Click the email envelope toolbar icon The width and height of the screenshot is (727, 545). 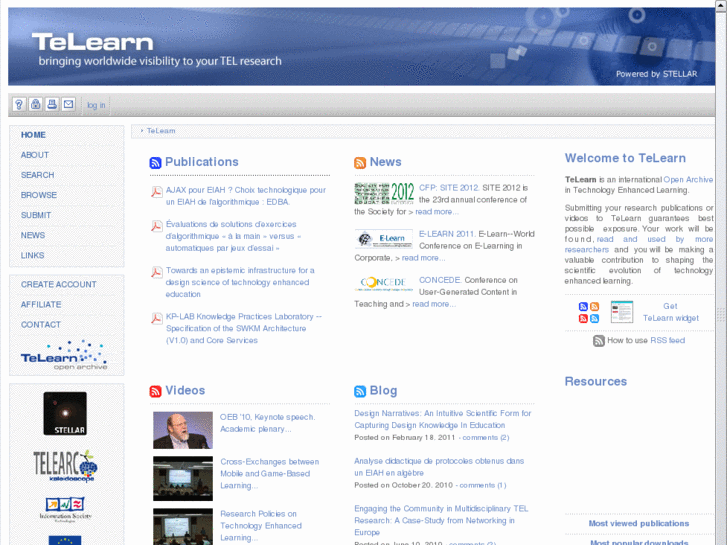68,104
